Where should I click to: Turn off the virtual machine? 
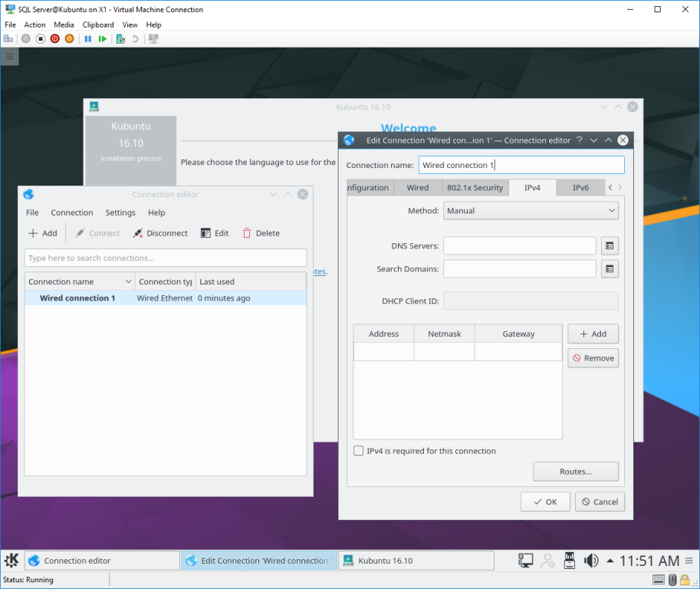(x=40, y=39)
